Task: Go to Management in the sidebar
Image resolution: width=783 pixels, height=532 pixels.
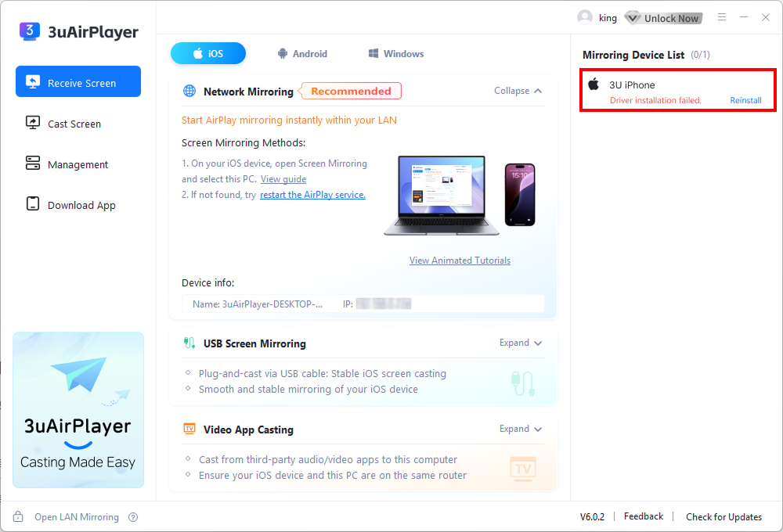Action: pos(78,164)
